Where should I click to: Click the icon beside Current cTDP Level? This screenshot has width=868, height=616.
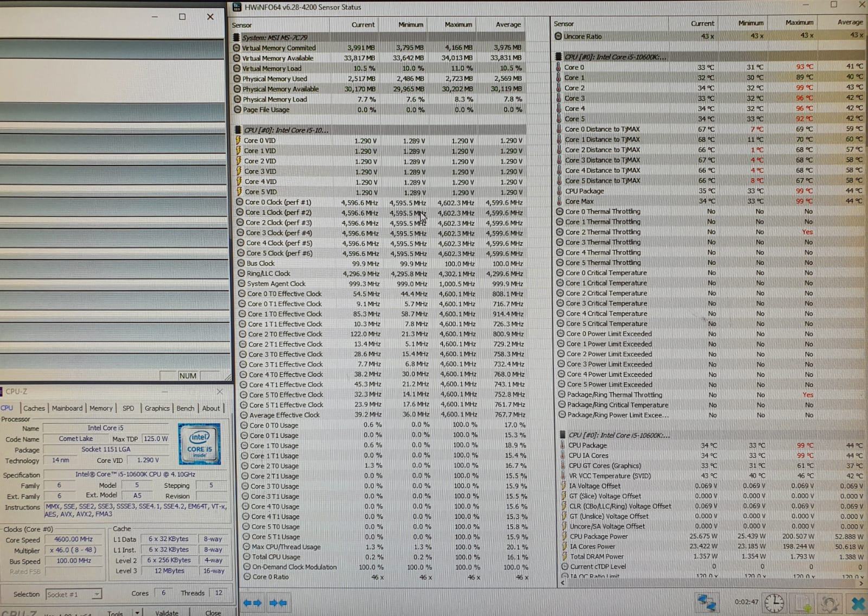565,567
